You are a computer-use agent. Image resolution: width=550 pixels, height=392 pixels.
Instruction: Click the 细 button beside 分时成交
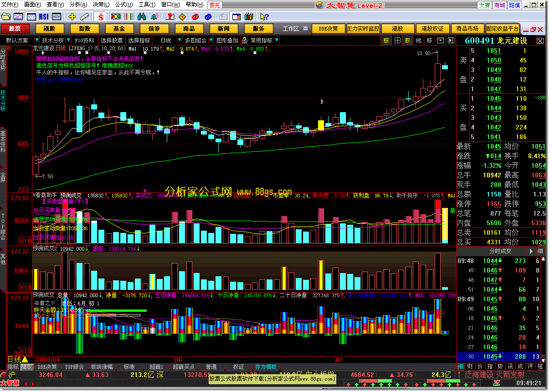pos(540,251)
